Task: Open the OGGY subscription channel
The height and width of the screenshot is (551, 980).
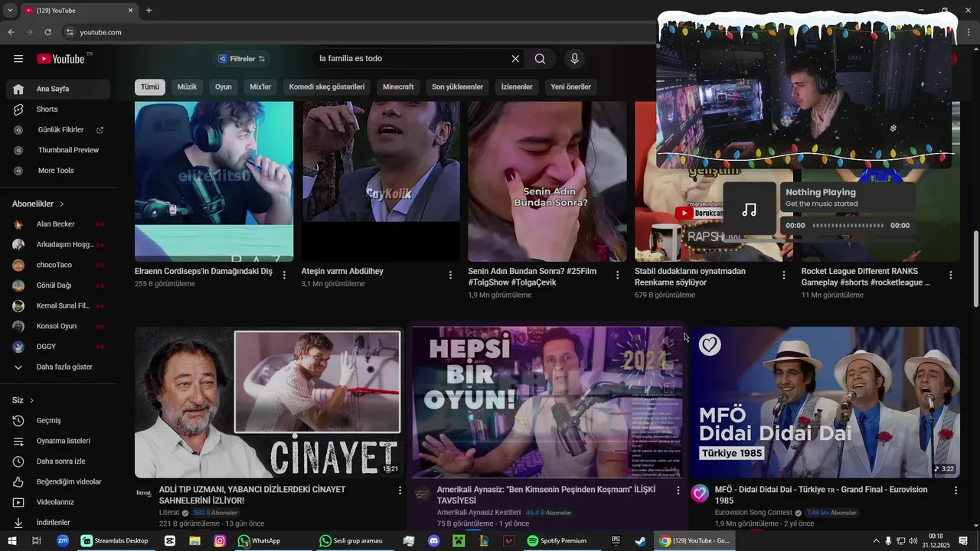Action: (x=58, y=347)
